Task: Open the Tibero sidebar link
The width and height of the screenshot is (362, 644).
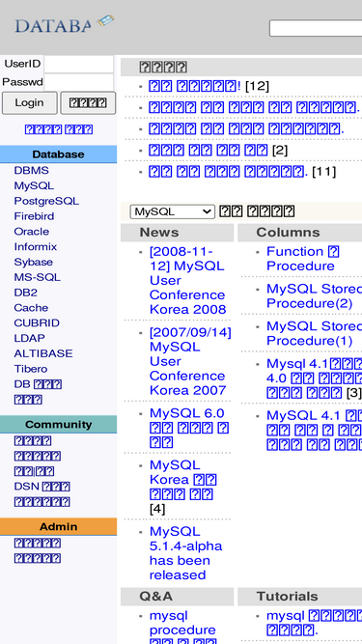Action: click(x=30, y=369)
